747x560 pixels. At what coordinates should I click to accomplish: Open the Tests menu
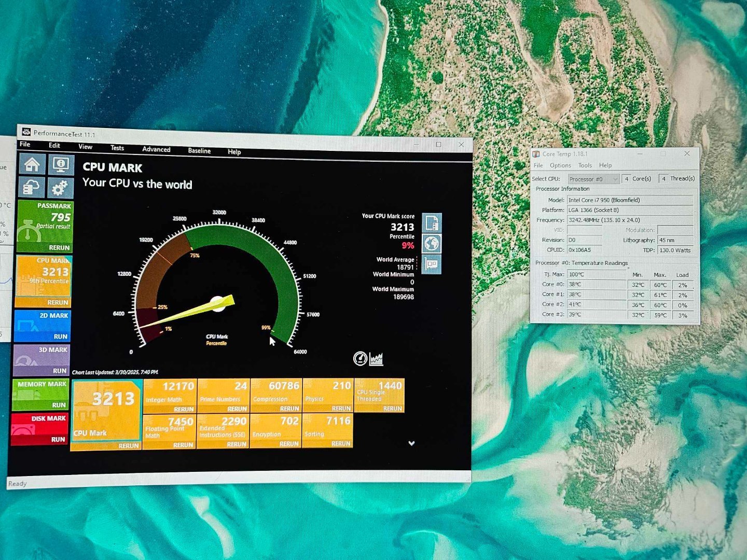click(117, 148)
